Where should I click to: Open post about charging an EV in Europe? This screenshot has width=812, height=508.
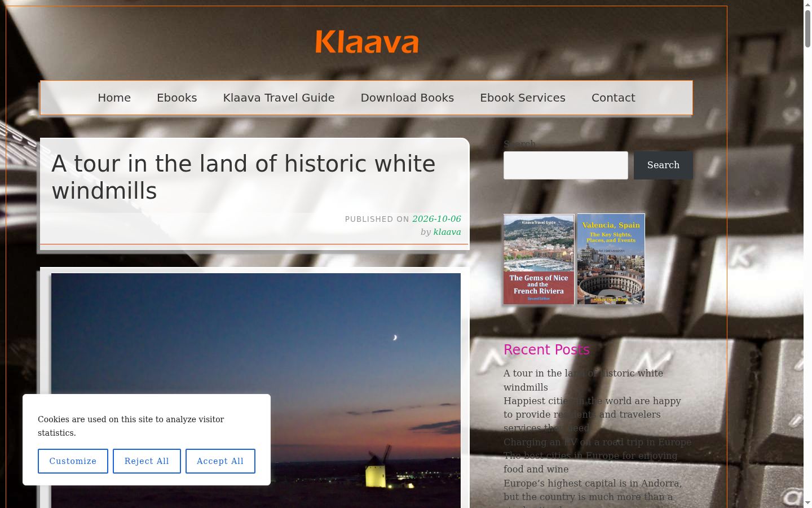pos(597,442)
